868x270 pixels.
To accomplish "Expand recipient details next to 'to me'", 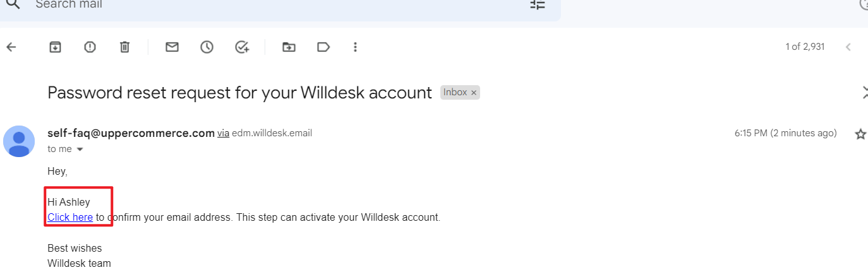I will [x=80, y=150].
